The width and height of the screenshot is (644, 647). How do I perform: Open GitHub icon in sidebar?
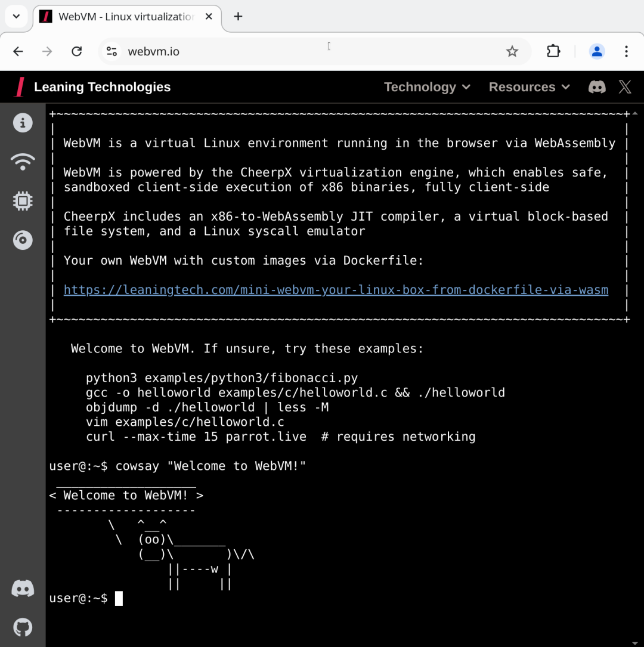23,627
